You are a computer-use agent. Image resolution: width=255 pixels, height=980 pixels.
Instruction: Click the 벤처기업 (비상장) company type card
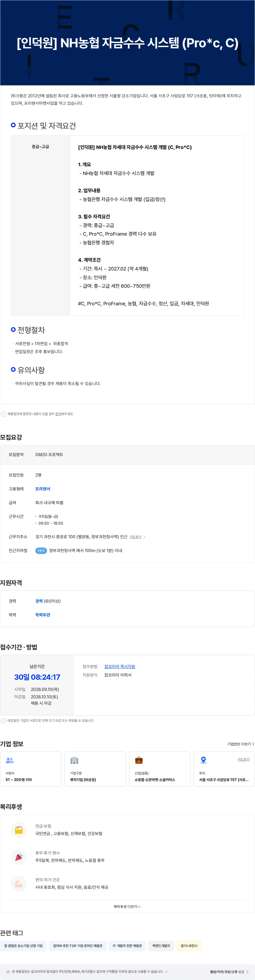click(x=95, y=769)
